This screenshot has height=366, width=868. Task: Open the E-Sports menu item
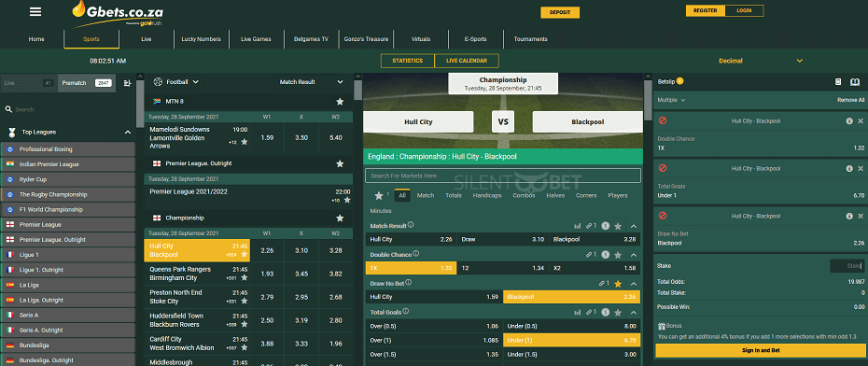tap(475, 39)
